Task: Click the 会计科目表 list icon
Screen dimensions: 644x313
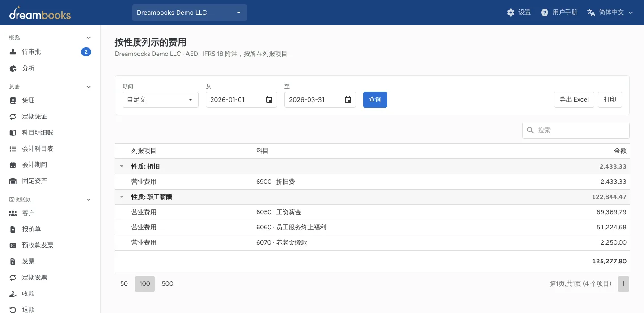Action: point(13,148)
